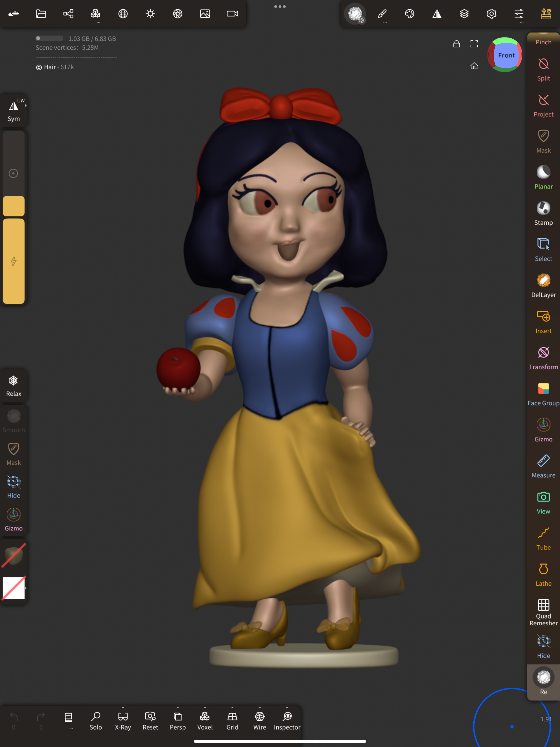Toggle Wire wireframe display
This screenshot has width=560, height=747.
[260, 721]
